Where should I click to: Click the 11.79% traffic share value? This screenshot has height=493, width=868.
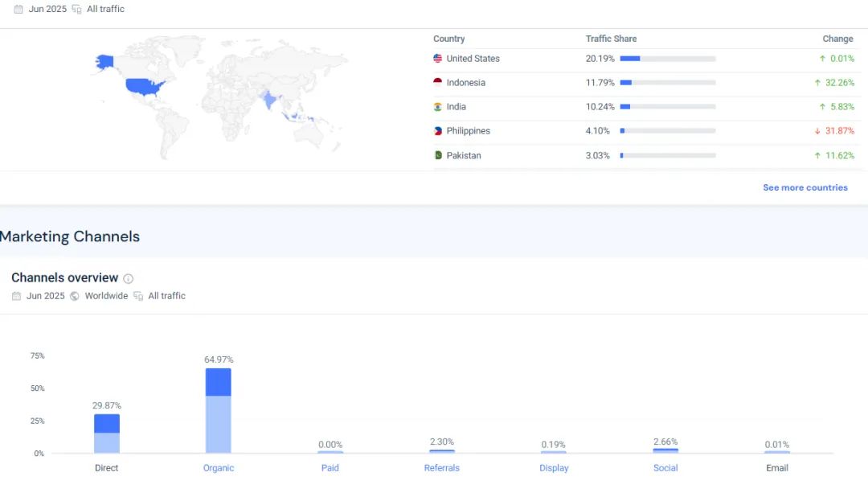(x=600, y=83)
